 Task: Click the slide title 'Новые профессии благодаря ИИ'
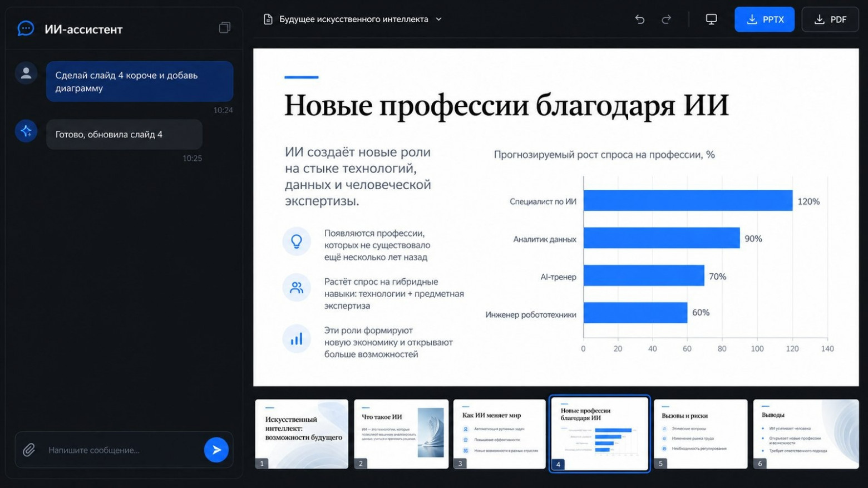(x=506, y=105)
